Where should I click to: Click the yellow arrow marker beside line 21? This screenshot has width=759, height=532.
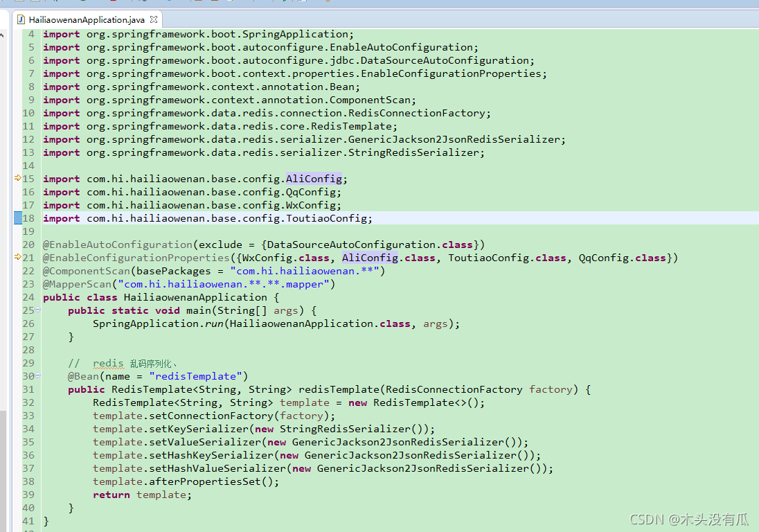point(19,258)
